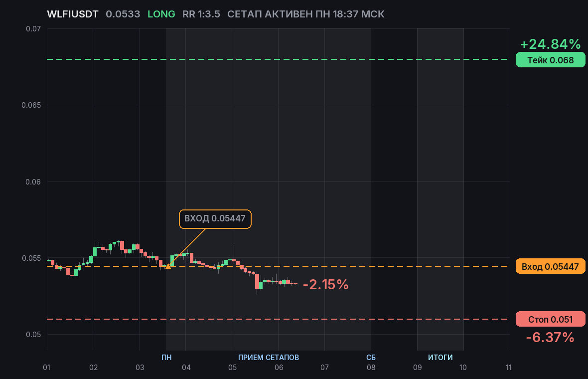Select the orange Вход 0.05447 price label
The image size is (588, 379).
(x=551, y=266)
